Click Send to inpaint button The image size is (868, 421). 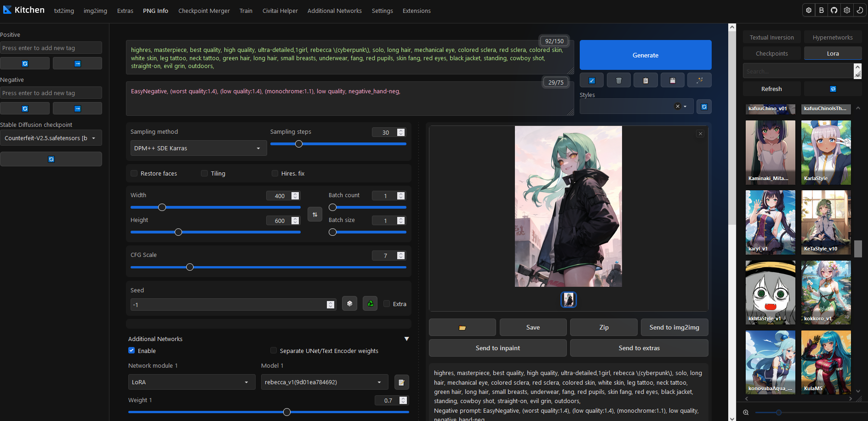(497, 348)
